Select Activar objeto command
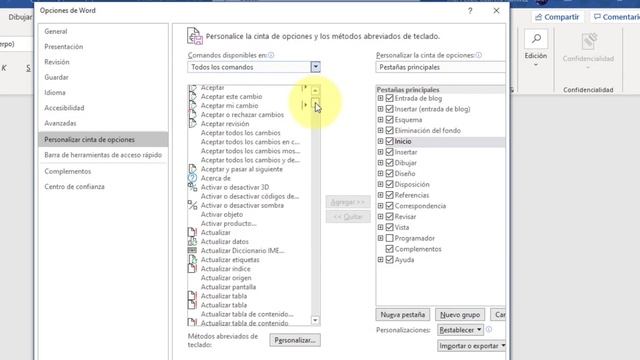 222,214
